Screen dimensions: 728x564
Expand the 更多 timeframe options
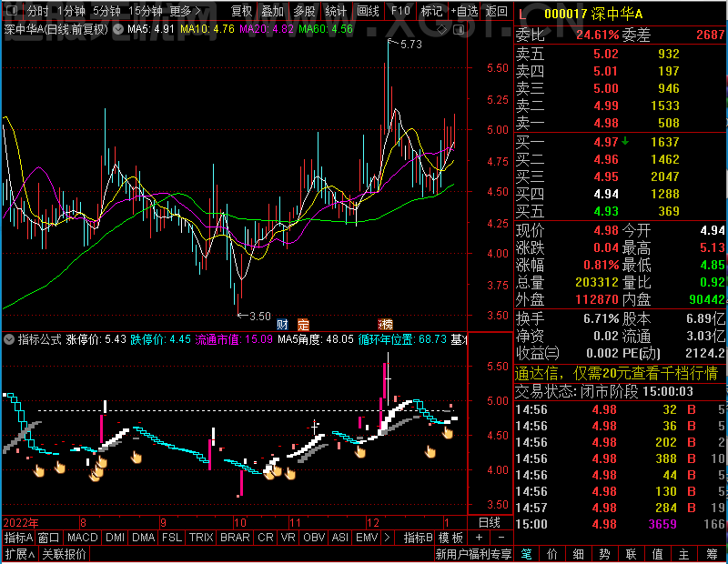(x=185, y=11)
